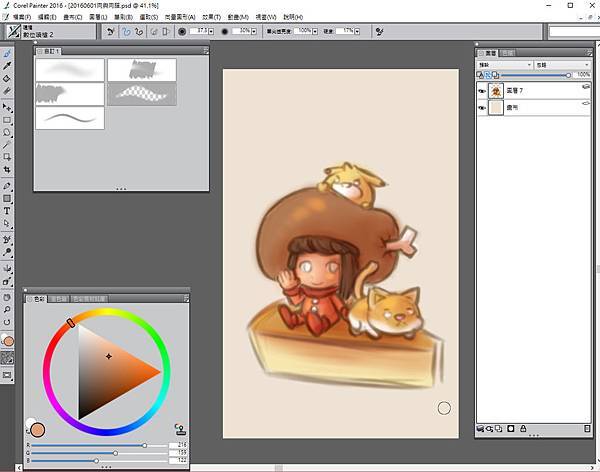Select the Pen tool
The height and width of the screenshot is (472, 600).
7,186
